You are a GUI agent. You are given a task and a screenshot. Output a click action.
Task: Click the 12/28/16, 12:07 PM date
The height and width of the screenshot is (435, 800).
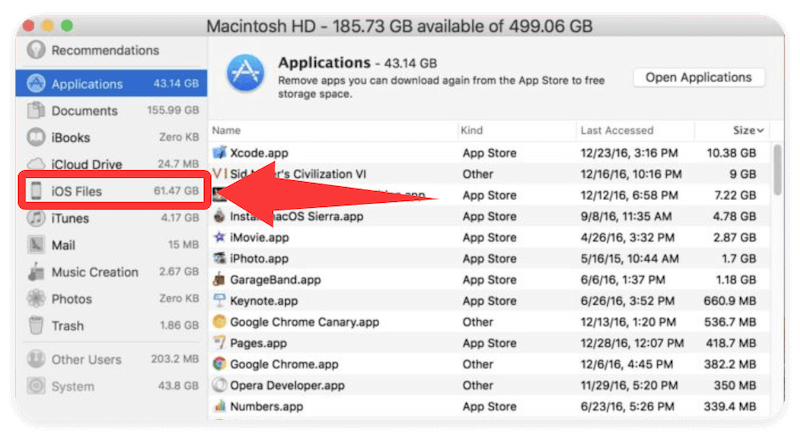(x=632, y=343)
